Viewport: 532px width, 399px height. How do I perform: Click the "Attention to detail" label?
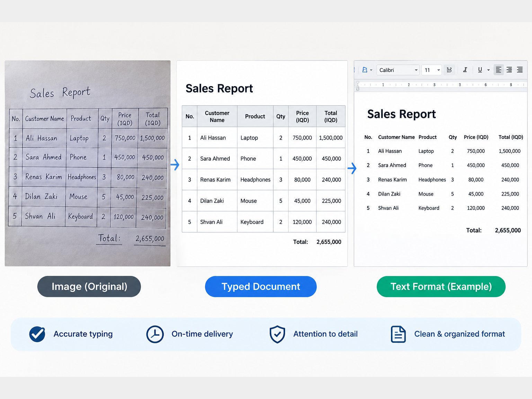(326, 334)
